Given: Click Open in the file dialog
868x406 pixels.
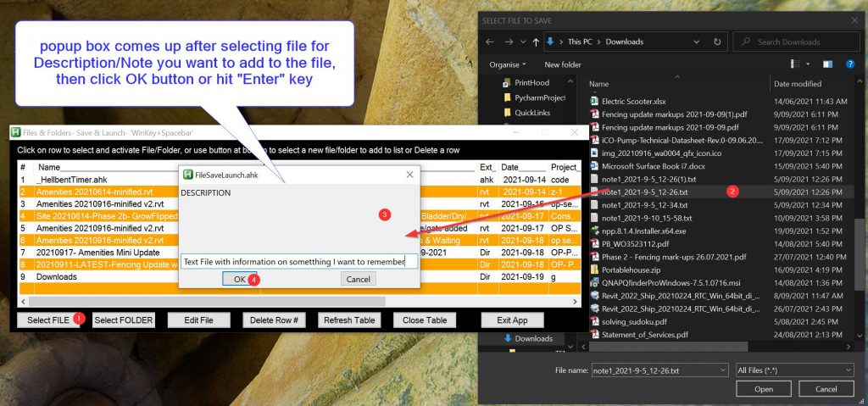Looking at the screenshot, I should [764, 389].
